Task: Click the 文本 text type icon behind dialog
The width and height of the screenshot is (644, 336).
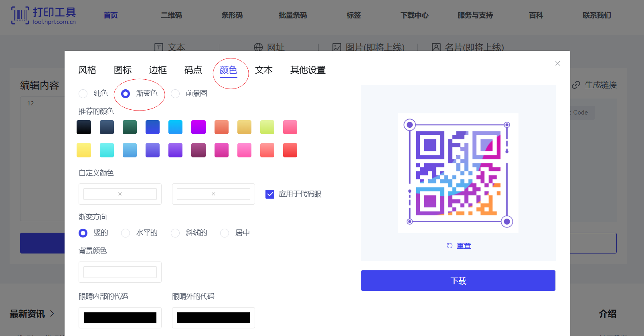Action: tap(159, 47)
